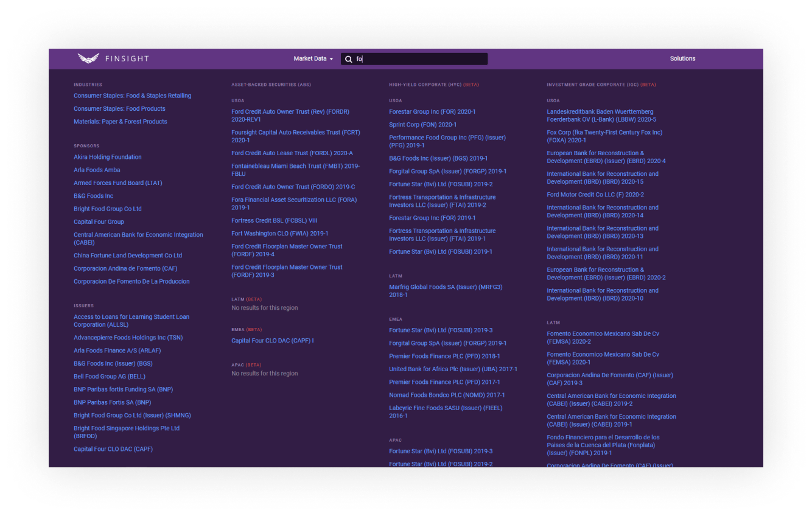Select Materials: Paper & Forest Products
The image size is (812, 516).
coord(120,121)
